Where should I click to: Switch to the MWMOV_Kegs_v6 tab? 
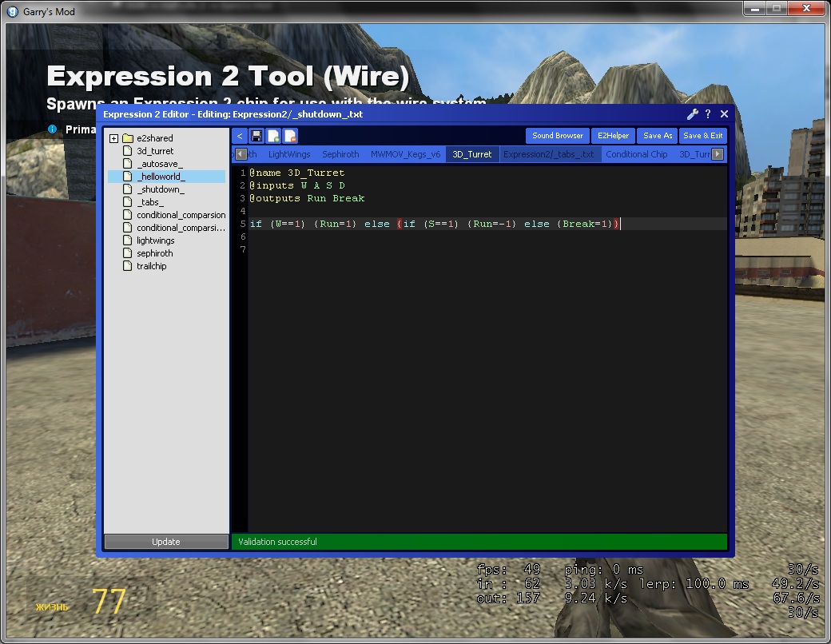[x=405, y=154]
